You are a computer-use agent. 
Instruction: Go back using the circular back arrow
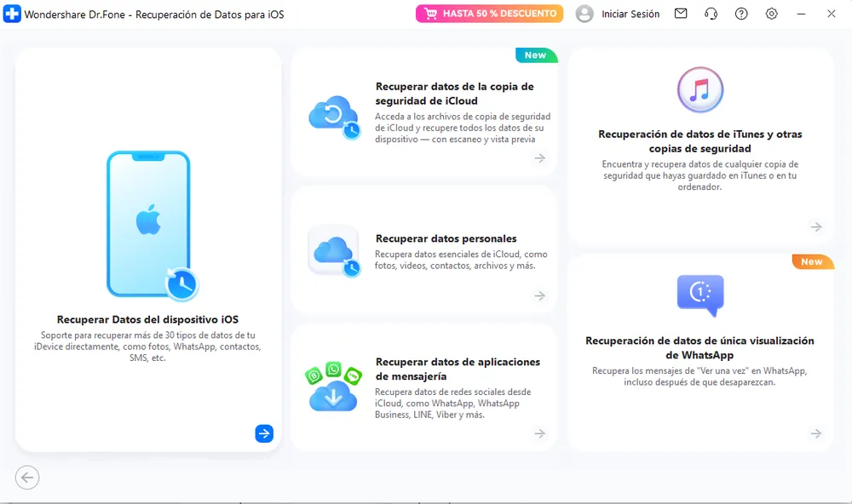coord(27,478)
